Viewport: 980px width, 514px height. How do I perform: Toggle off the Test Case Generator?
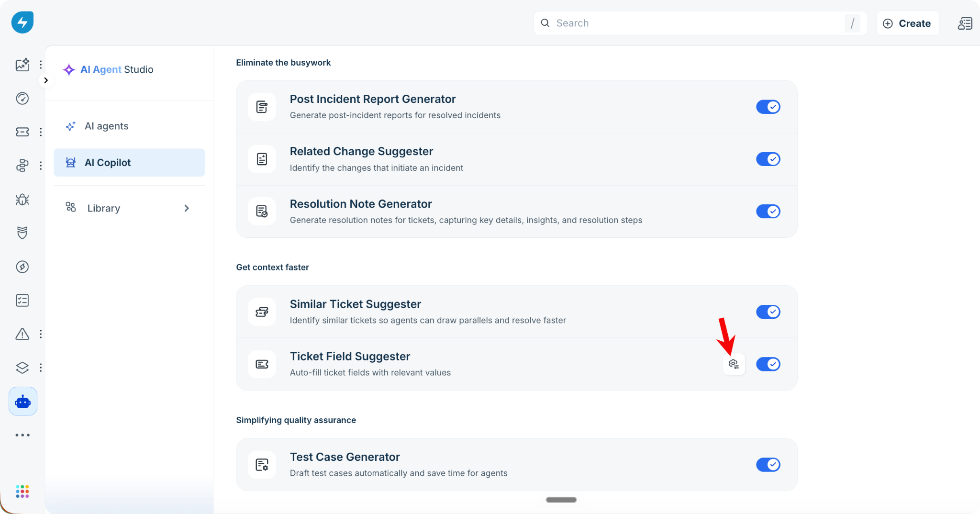point(768,465)
